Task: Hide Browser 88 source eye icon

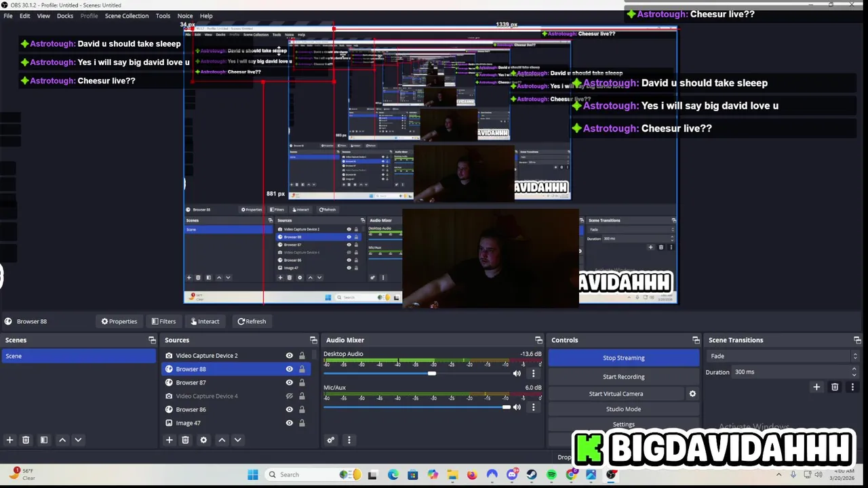Action: (x=290, y=369)
